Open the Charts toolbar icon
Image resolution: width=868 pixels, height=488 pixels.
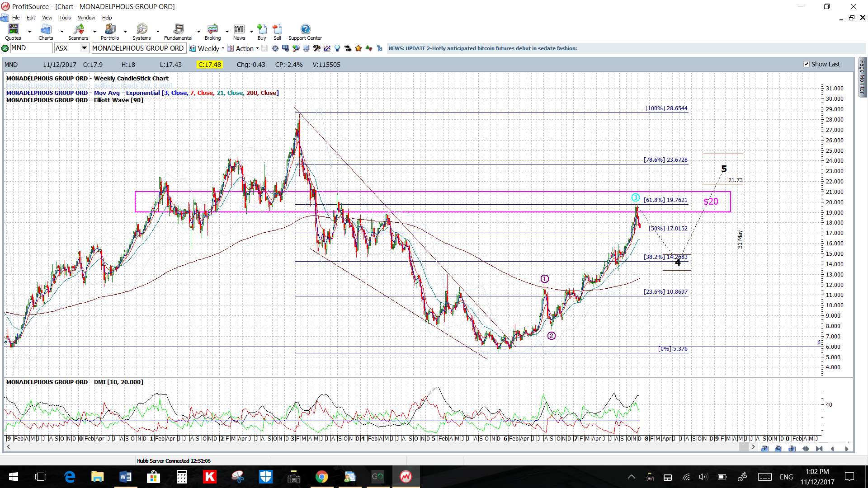tap(46, 32)
